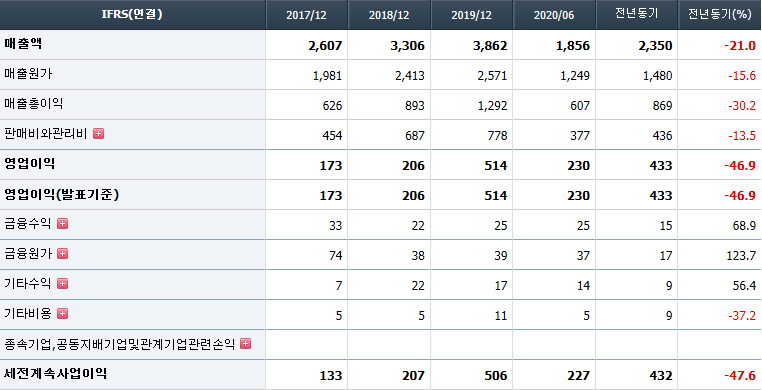The image size is (762, 390).
Task: Click 세전계속사업이익 value 227
Action: pyautogui.click(x=579, y=376)
